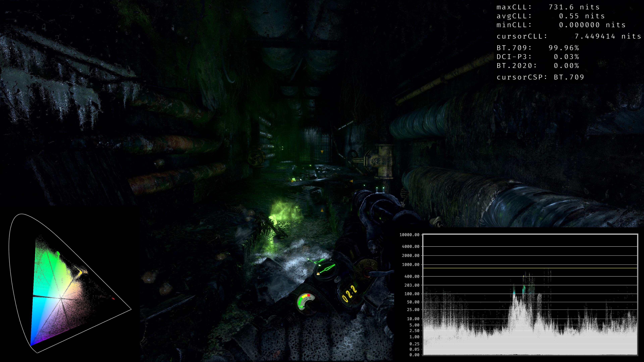Click the 10000.00 waveform axis label
Viewport: 644px width, 362px height.
[409, 235]
